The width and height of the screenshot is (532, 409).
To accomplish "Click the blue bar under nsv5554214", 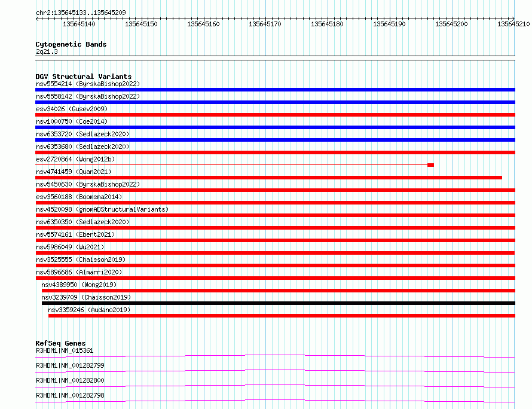I will 275,90.
